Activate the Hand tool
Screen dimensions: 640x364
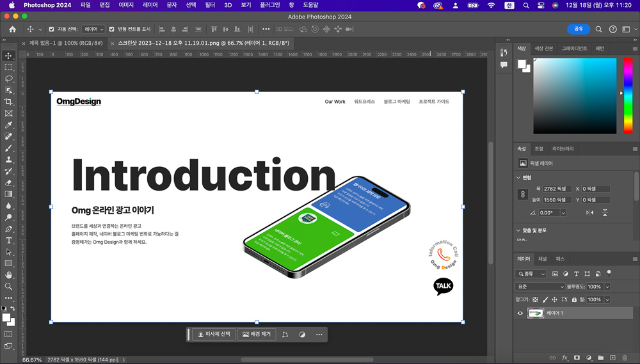coord(9,275)
